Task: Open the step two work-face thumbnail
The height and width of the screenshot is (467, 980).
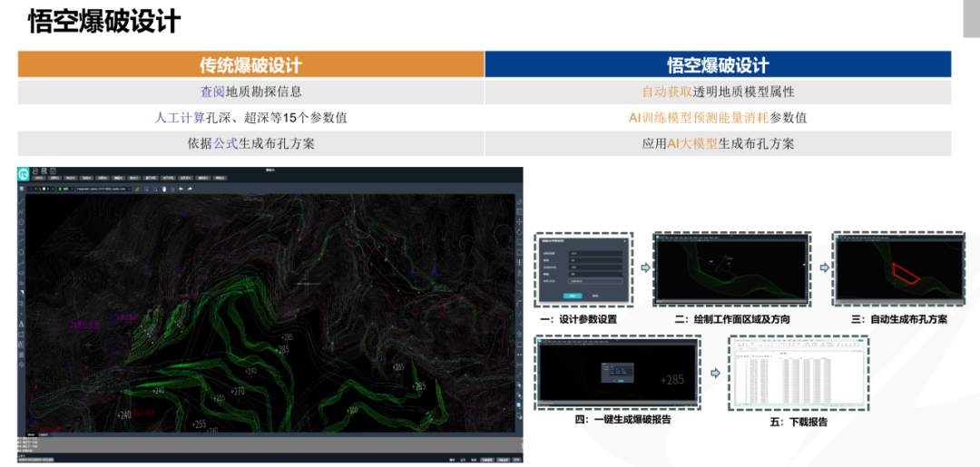Action: point(732,269)
